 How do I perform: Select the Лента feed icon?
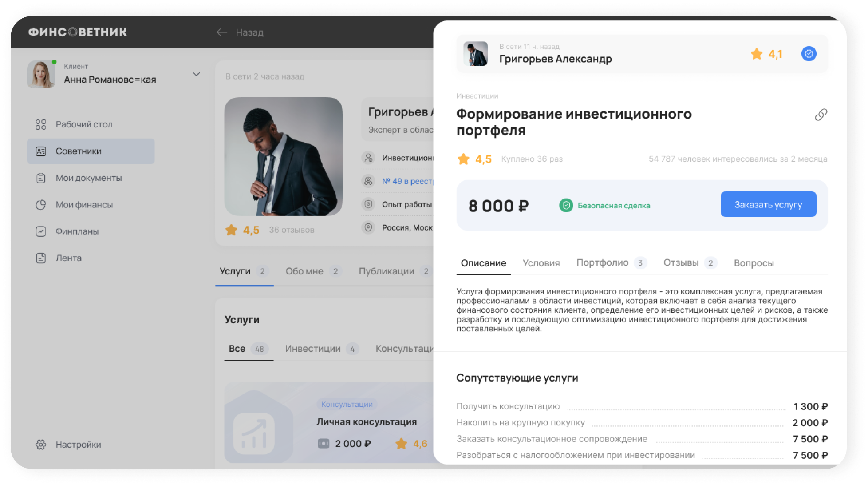click(41, 258)
